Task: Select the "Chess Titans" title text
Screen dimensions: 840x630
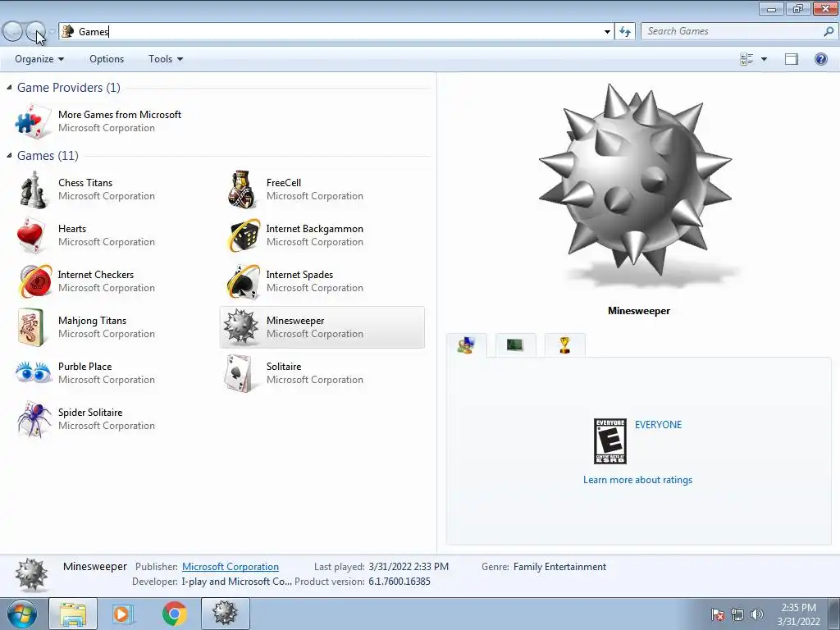Action: [85, 182]
